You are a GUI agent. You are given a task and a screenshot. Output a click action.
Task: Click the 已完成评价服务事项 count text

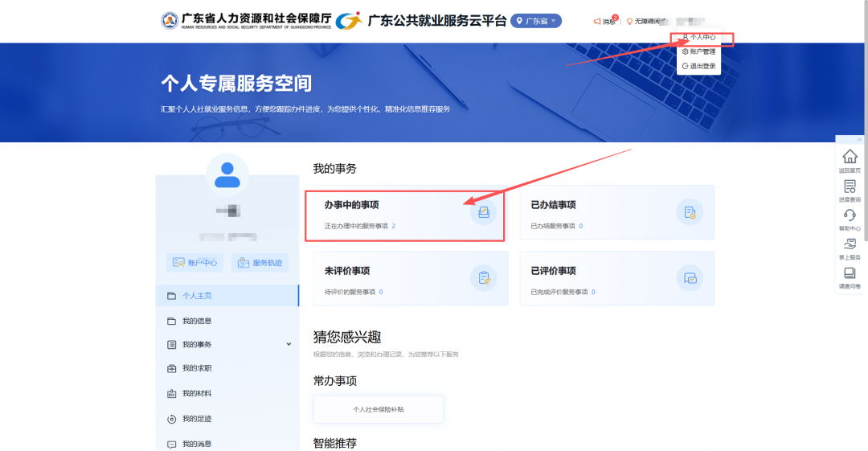[x=563, y=292]
